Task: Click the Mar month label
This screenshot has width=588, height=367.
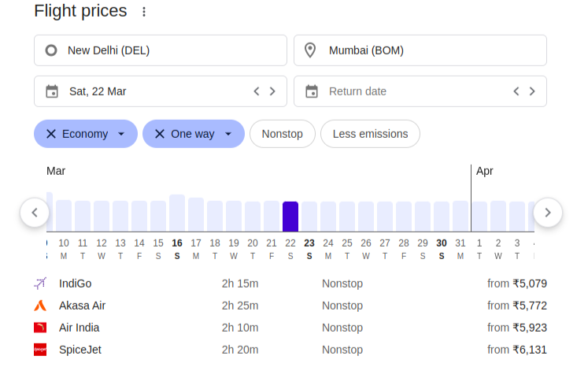Action: 56,171
